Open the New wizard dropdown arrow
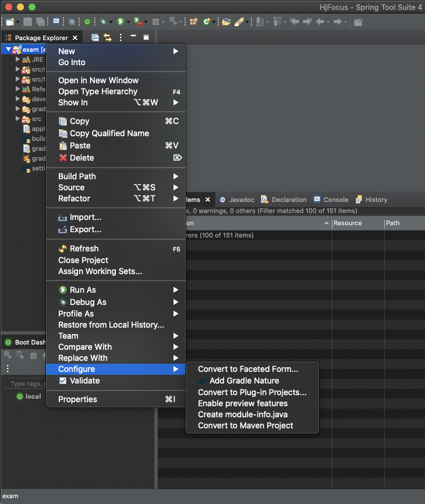The width and height of the screenshot is (425, 504). point(17,22)
